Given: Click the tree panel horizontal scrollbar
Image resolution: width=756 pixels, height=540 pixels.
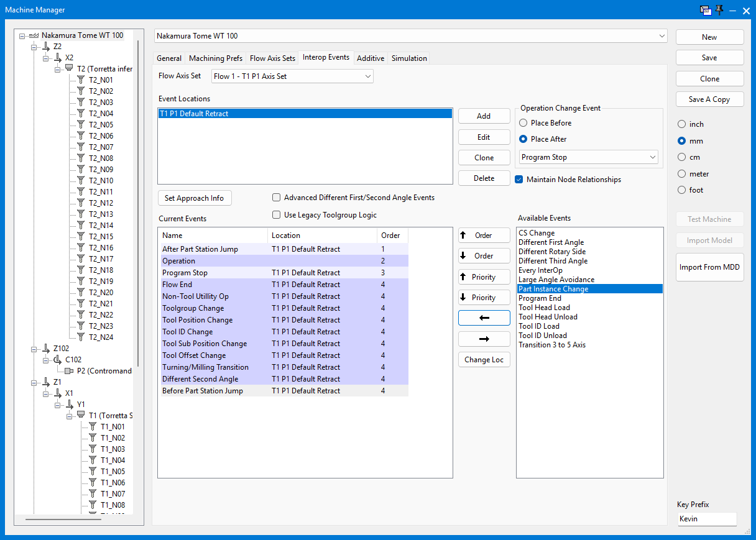Looking at the screenshot, I should click(63, 519).
